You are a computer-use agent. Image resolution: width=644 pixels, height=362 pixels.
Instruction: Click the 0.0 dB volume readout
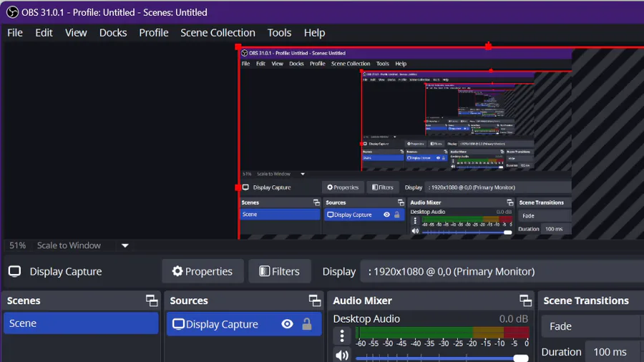point(513,319)
